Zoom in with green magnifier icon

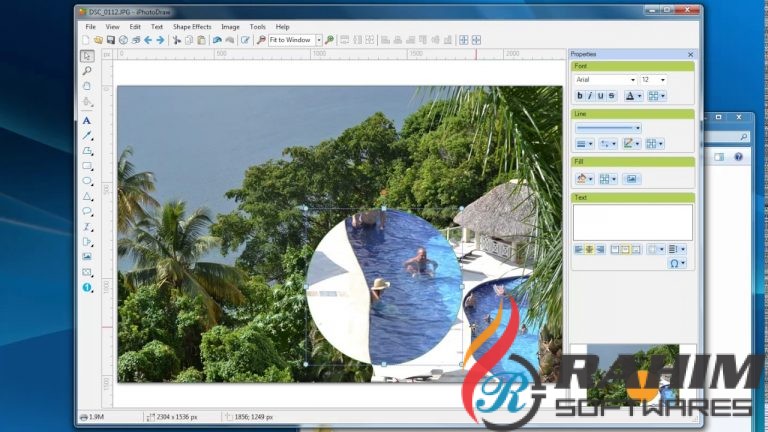point(329,40)
